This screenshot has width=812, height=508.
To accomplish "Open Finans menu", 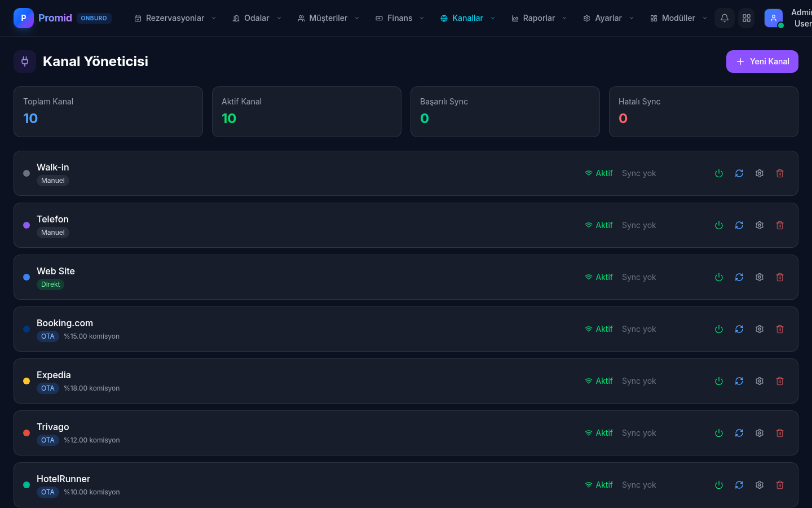I will 400,18.
